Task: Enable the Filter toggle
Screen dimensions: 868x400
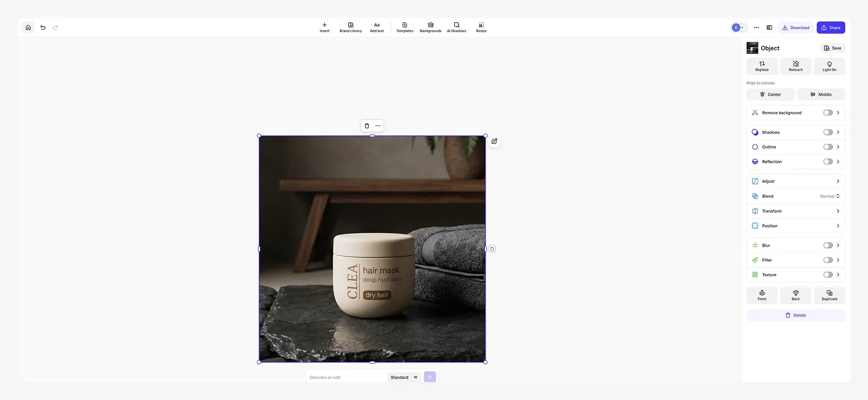Action: click(828, 260)
